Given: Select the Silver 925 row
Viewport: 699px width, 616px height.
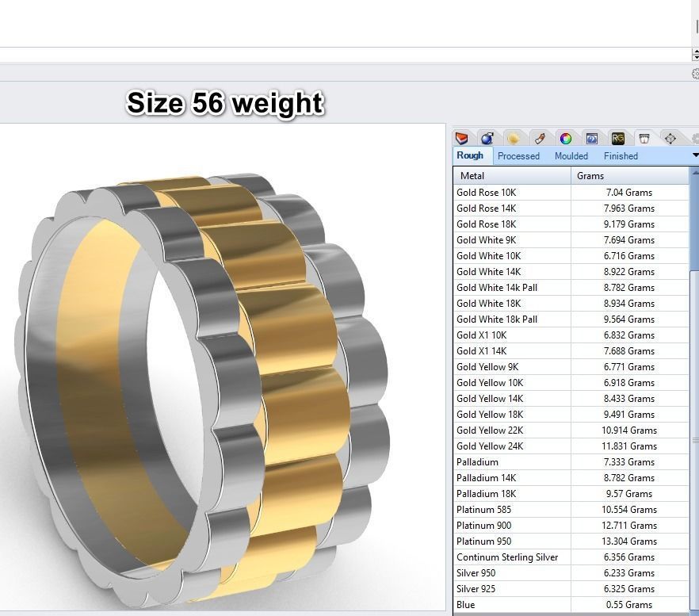Looking at the screenshot, I should click(571, 589).
